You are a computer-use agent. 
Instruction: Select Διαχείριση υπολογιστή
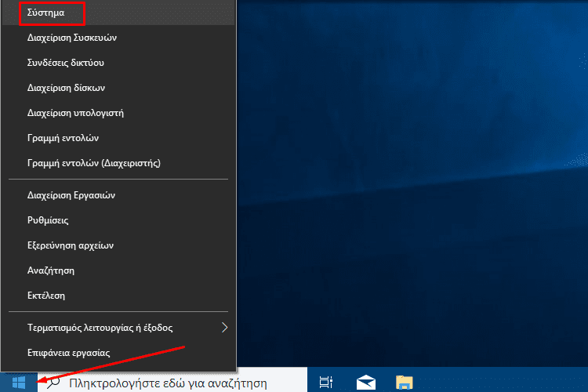(118, 113)
